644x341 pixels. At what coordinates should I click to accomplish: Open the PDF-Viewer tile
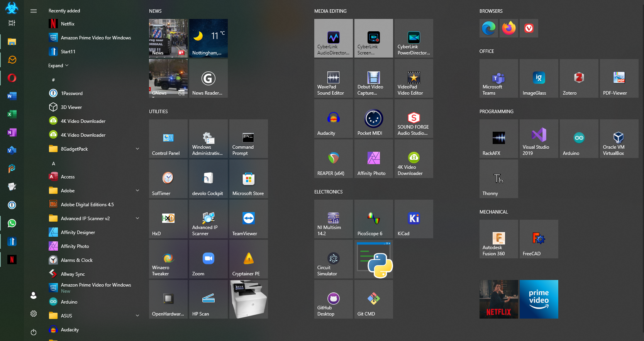(x=619, y=78)
